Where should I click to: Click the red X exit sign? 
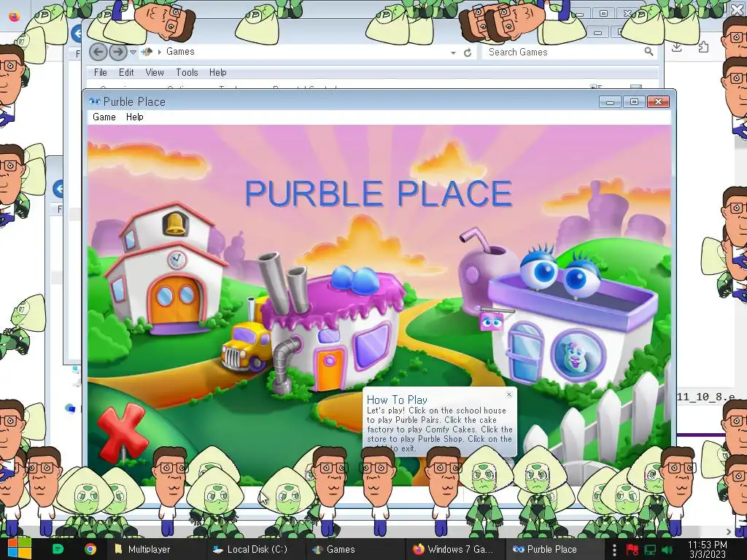click(123, 432)
